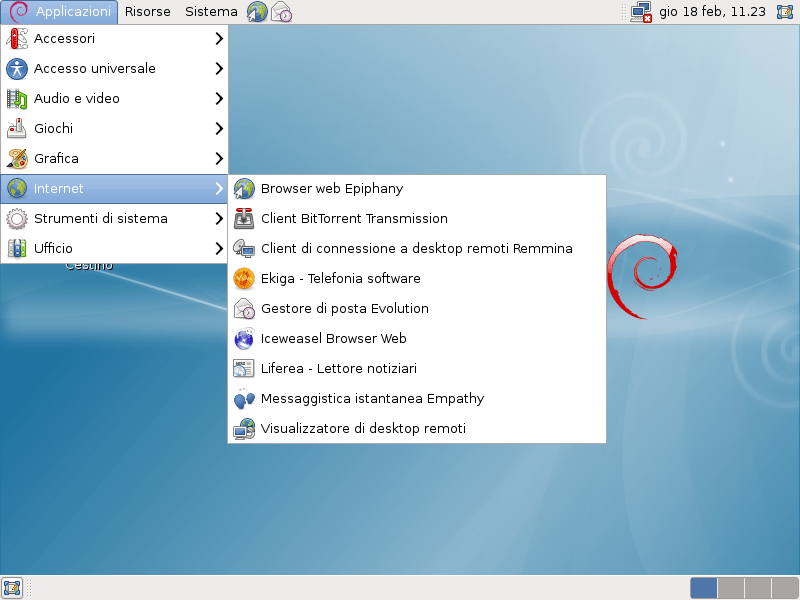The image size is (800, 600).
Task: Click the date and time clock
Action: point(710,12)
